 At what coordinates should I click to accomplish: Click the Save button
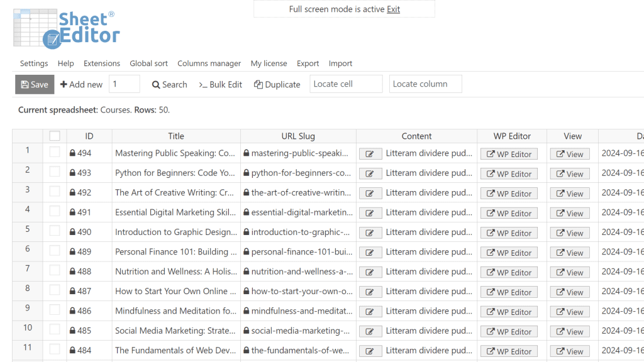pyautogui.click(x=35, y=85)
